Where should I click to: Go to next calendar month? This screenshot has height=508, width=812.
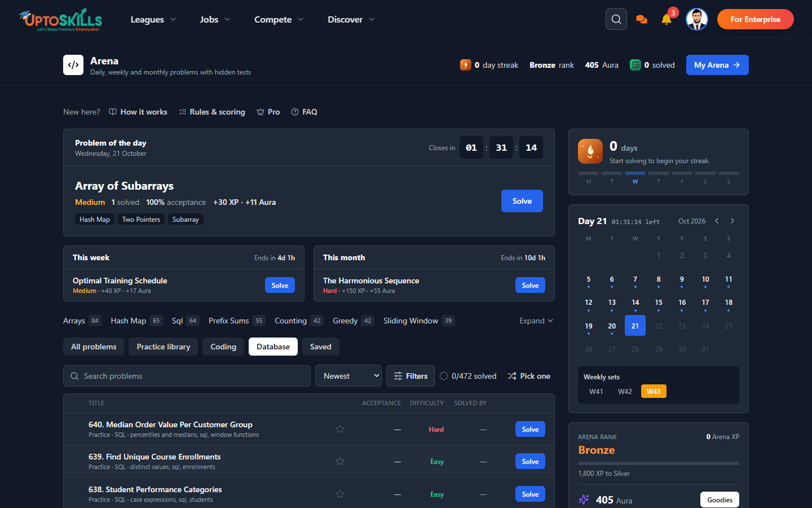[732, 221]
